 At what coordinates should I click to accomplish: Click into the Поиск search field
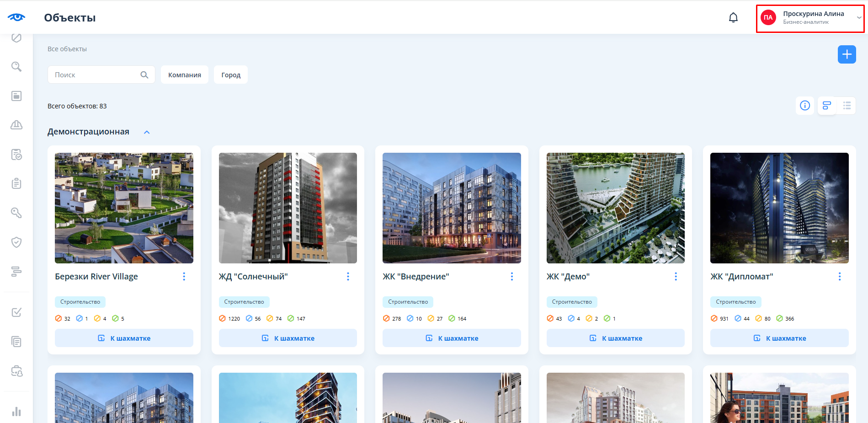click(95, 75)
